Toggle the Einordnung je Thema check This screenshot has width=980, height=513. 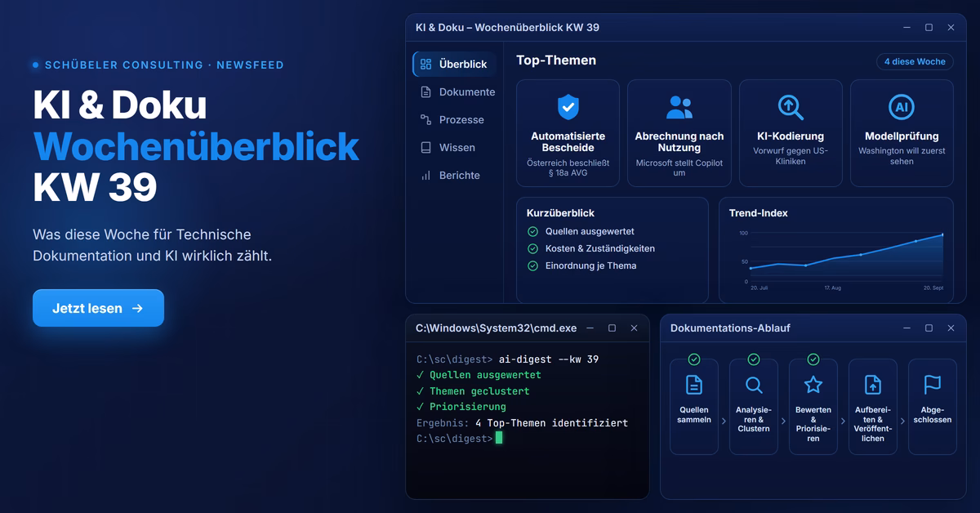tap(532, 265)
